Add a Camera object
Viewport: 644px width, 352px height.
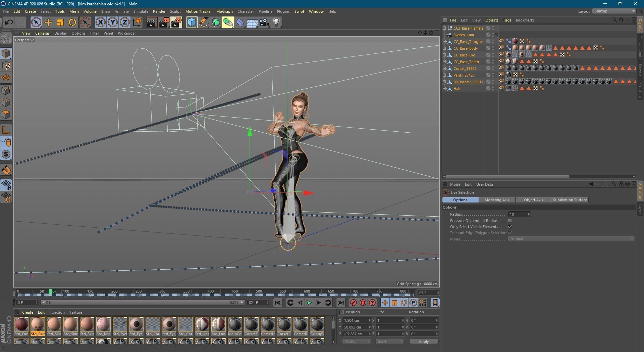click(264, 23)
